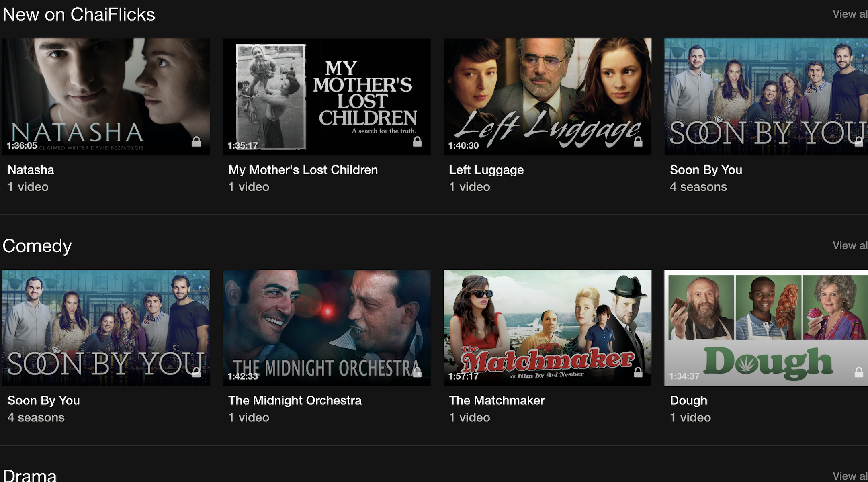Open the Dough title link
Image resolution: width=868 pixels, height=482 pixels.
(x=688, y=400)
